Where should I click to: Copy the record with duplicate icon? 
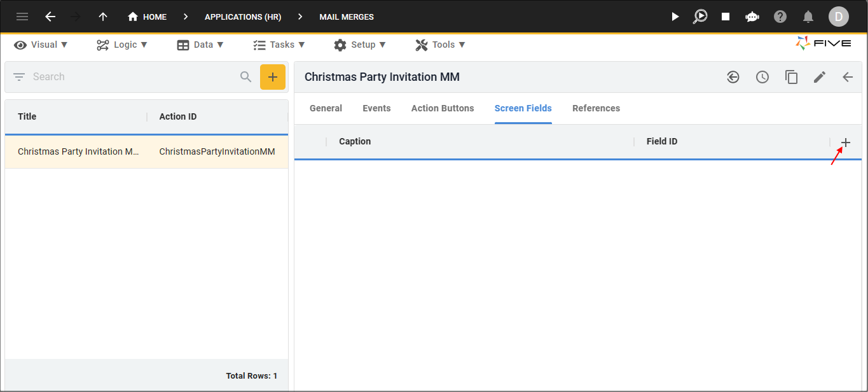[x=791, y=77]
